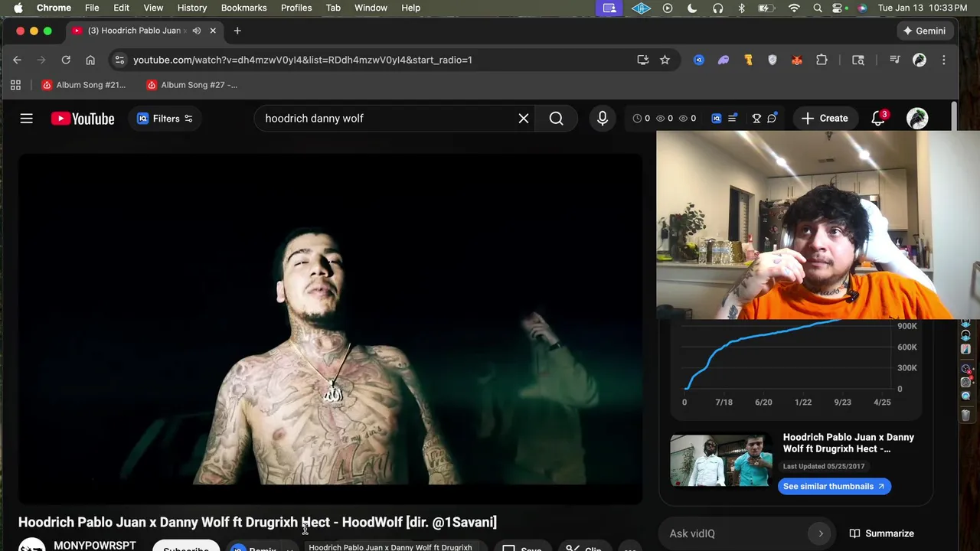Click Ask vidIQ input field
Viewport: 980px width, 551px height.
[735, 533]
